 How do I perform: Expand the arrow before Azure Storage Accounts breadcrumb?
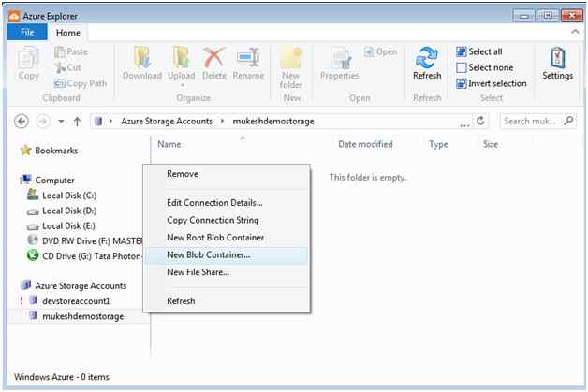(x=110, y=121)
